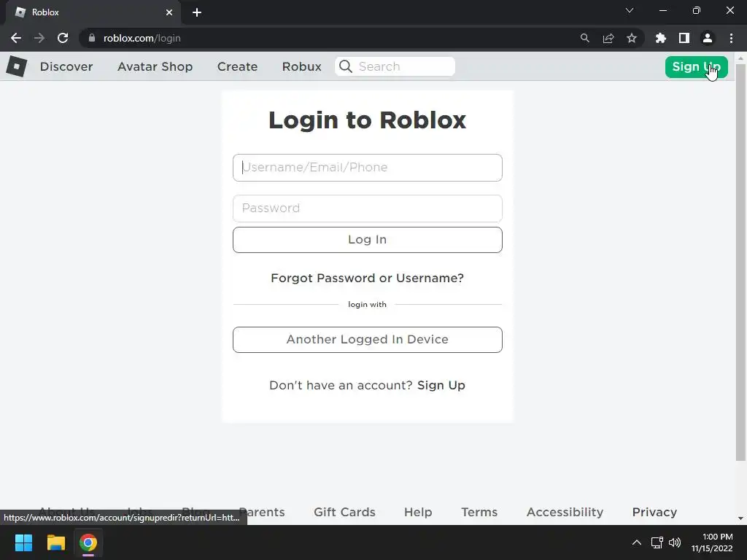Image resolution: width=747 pixels, height=560 pixels.
Task: Click the vertical page scrollbar thumb
Action: 740,262
